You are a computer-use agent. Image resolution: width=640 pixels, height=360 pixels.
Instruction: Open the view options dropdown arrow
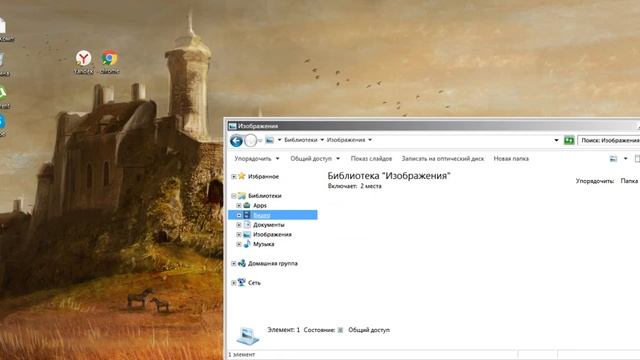625,158
